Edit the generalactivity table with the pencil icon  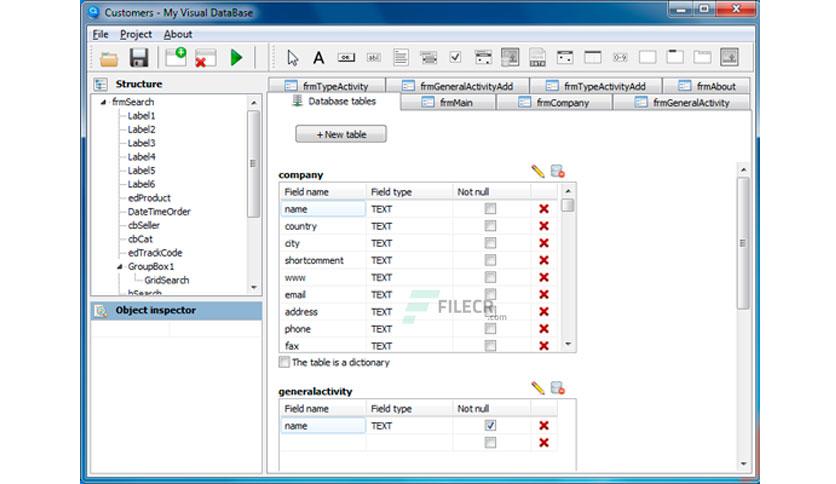538,388
